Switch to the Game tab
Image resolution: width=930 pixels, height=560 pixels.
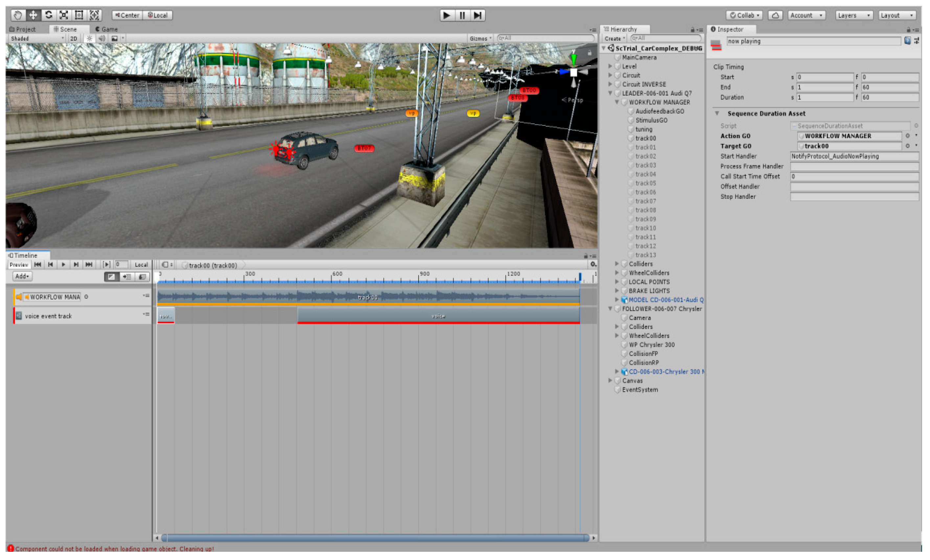[x=107, y=29]
